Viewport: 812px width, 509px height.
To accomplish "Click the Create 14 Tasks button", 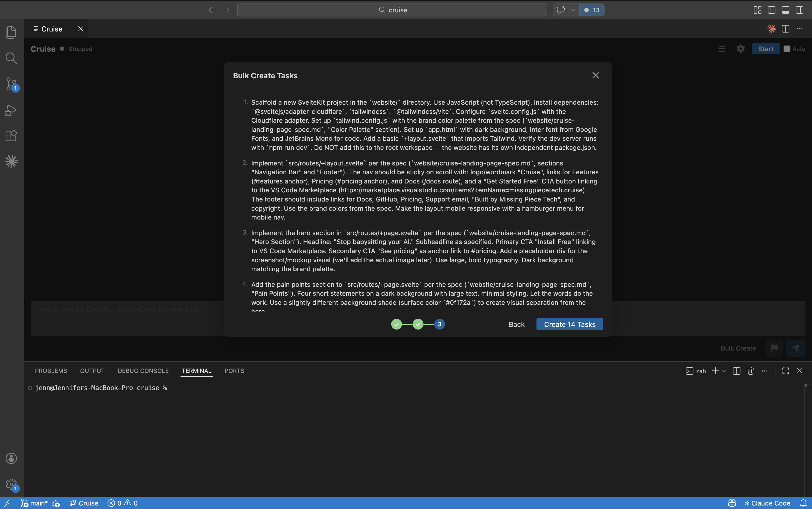I will (569, 324).
